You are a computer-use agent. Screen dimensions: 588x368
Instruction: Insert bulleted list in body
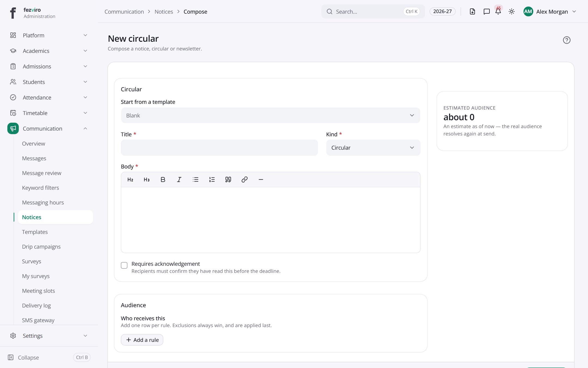[x=195, y=180]
